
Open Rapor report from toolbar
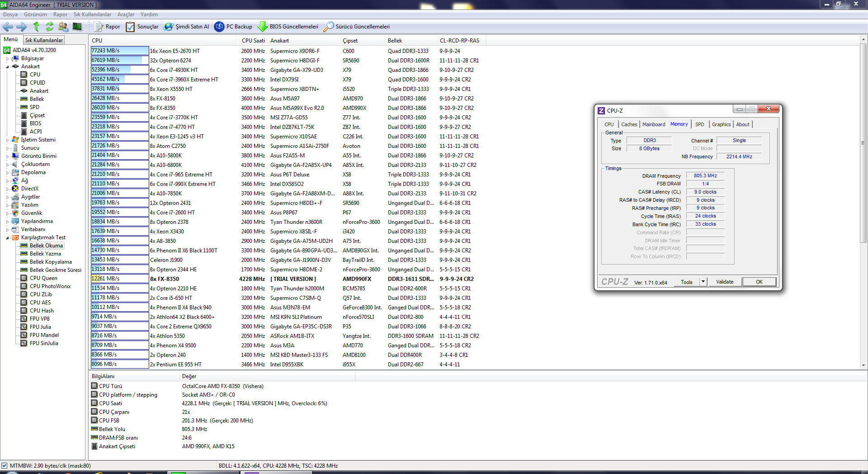(107, 27)
